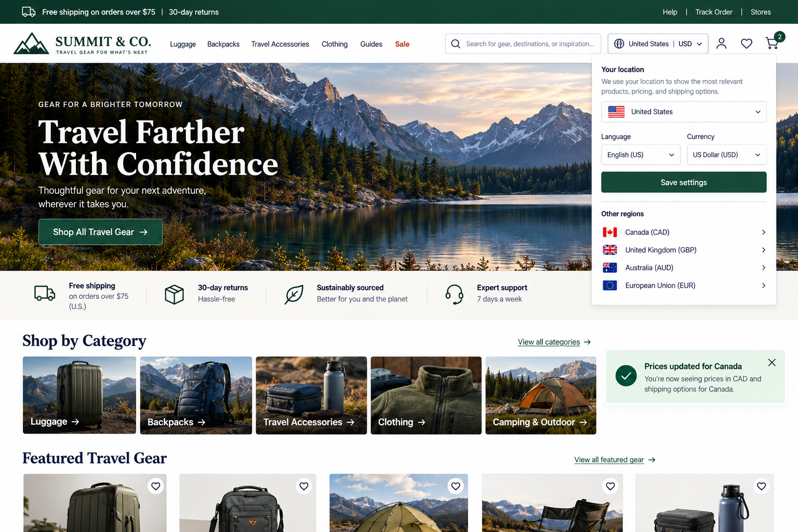Open the Guides menu

pos(371,44)
